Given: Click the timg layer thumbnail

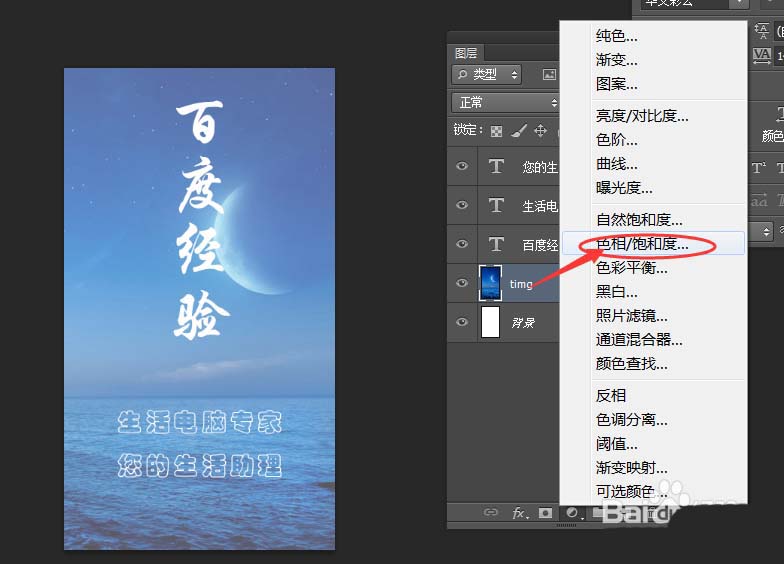Looking at the screenshot, I should point(490,283).
